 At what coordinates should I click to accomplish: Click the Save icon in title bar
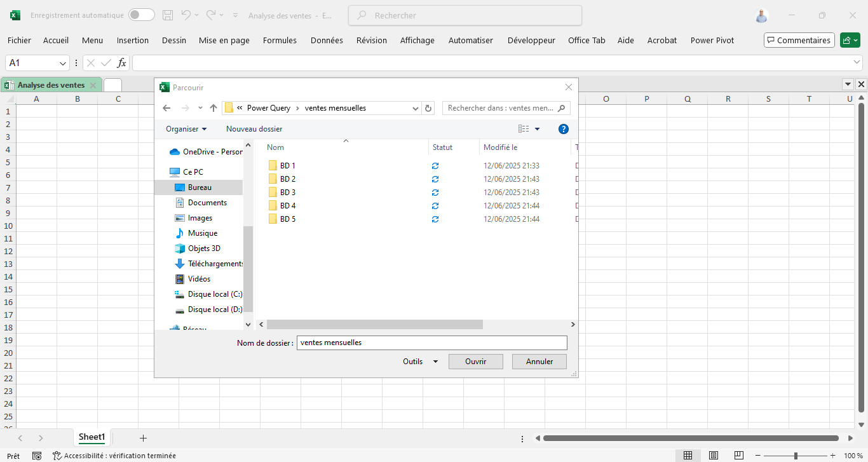[168, 15]
